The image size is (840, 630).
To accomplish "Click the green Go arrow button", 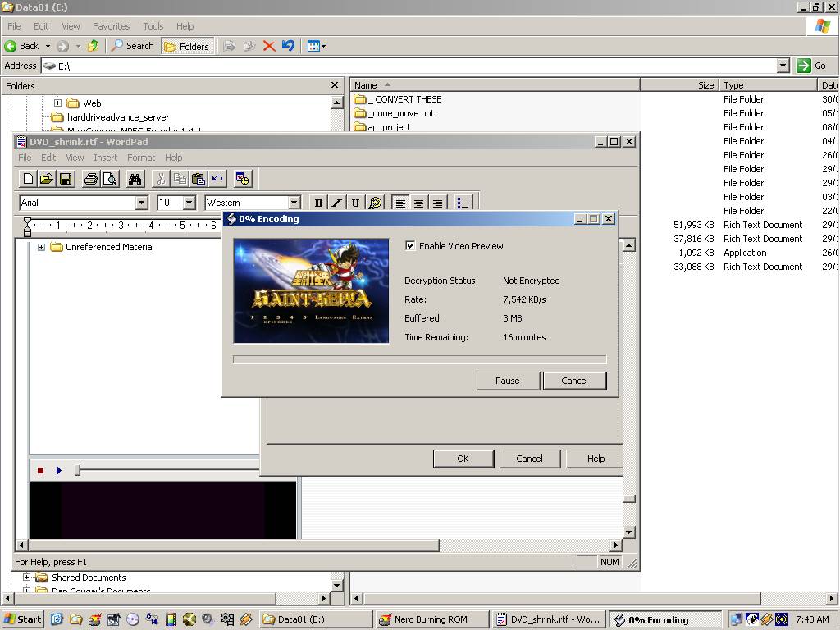I will 804,66.
